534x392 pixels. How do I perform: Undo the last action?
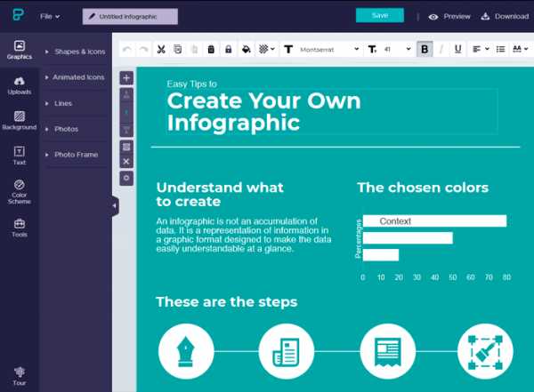[127, 50]
